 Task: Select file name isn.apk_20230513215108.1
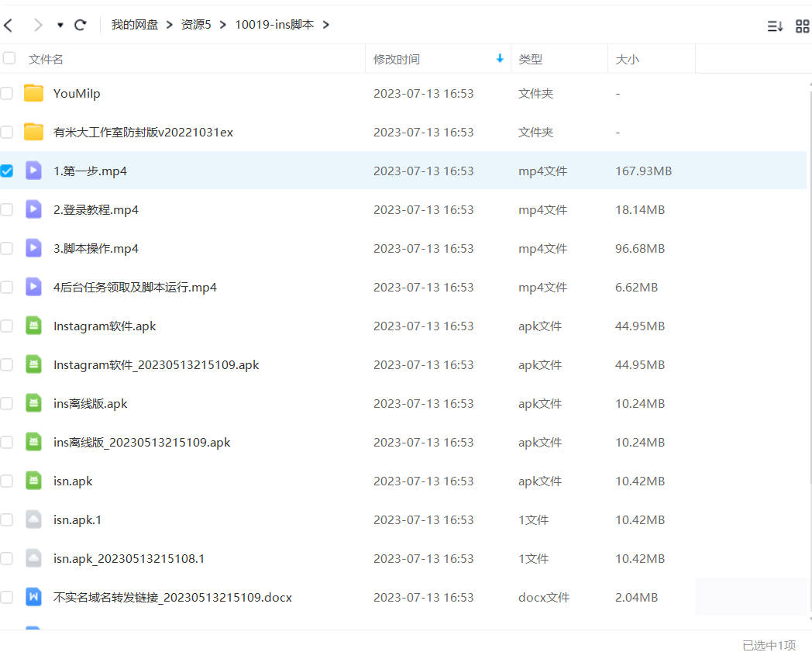pos(129,559)
